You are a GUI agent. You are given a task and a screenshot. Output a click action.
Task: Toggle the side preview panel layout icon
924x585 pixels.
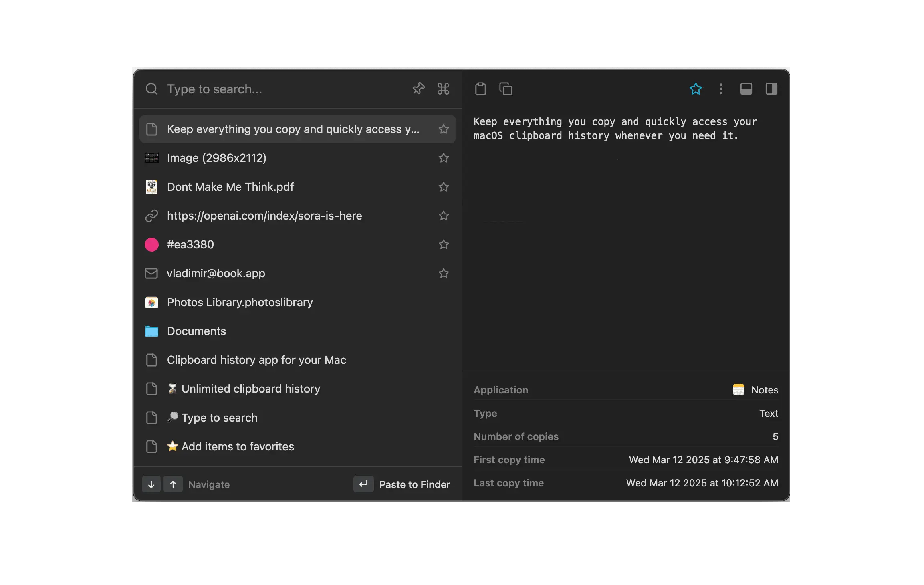(771, 89)
